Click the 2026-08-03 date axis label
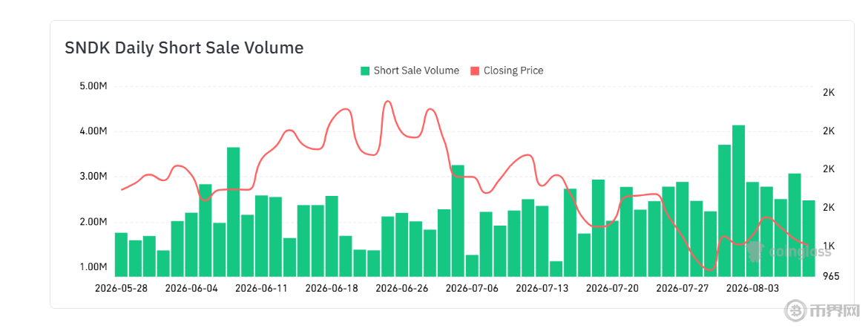This screenshot has height=331, width=868. point(752,289)
